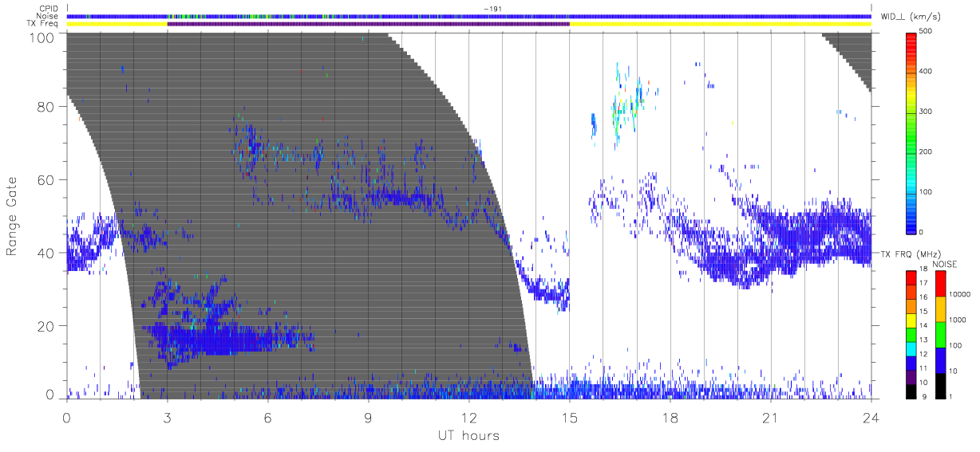Click the 12 UT hour tick label
The height and width of the screenshot is (452, 980).
tap(468, 417)
